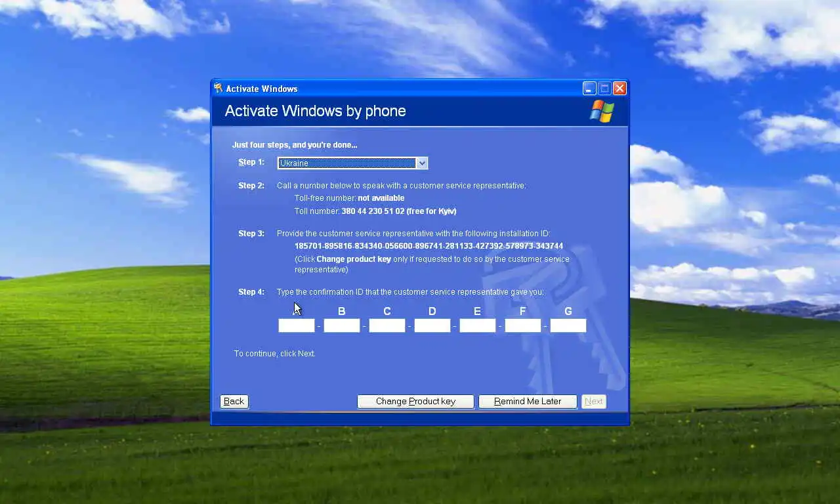Click the Back button

pyautogui.click(x=234, y=401)
